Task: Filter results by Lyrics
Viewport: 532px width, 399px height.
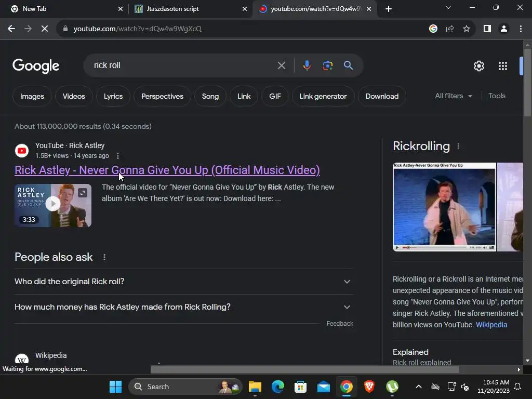Action: [x=113, y=96]
